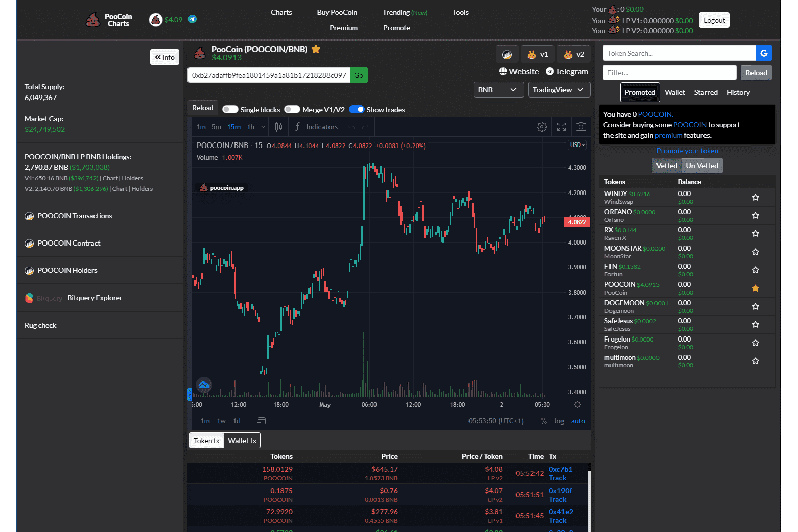Enter fullscreen chart mode

561,127
